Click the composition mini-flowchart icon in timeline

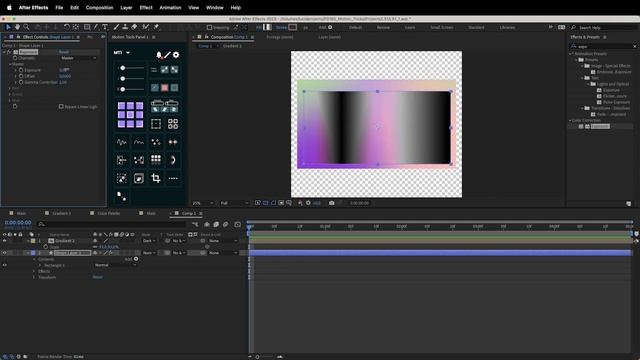pos(195,224)
